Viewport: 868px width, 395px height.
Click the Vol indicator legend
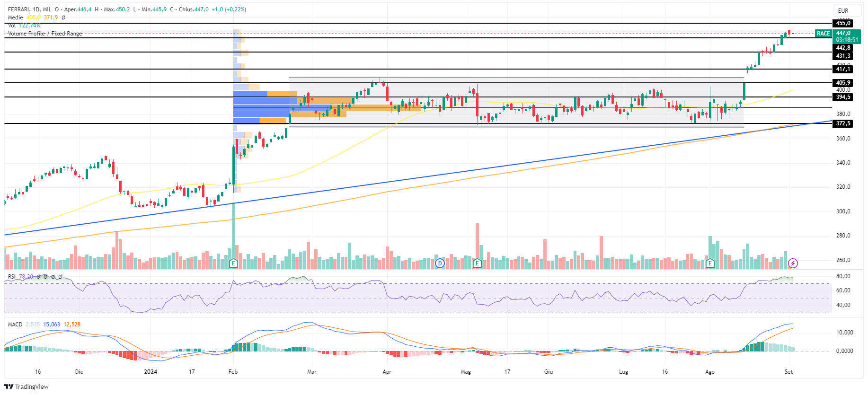point(12,26)
